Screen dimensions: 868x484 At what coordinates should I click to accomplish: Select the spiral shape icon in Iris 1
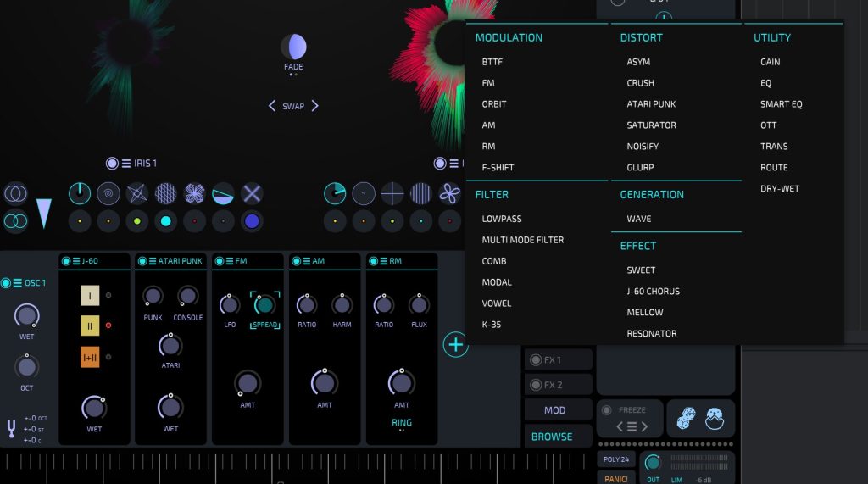(x=108, y=194)
